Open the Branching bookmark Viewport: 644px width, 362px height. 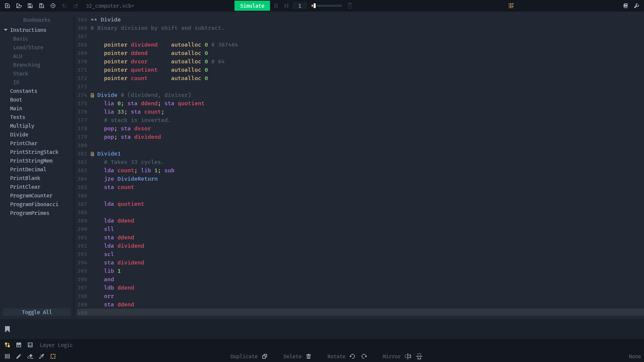coord(26,65)
